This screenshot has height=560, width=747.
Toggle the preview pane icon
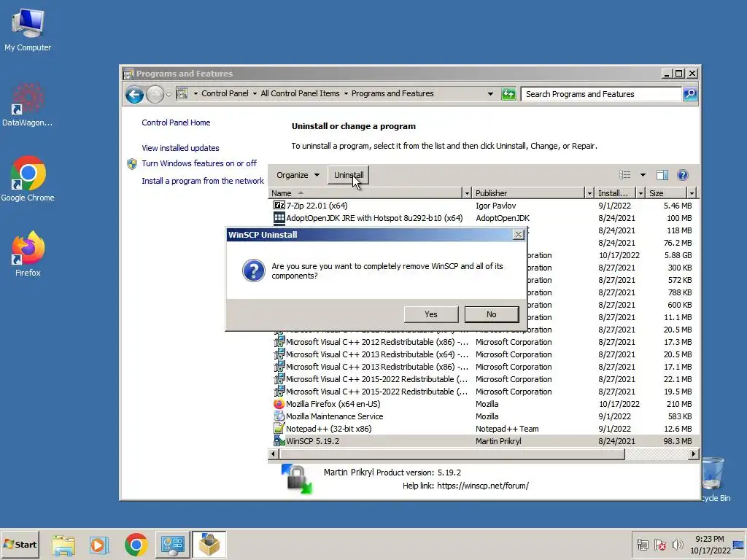(x=662, y=175)
